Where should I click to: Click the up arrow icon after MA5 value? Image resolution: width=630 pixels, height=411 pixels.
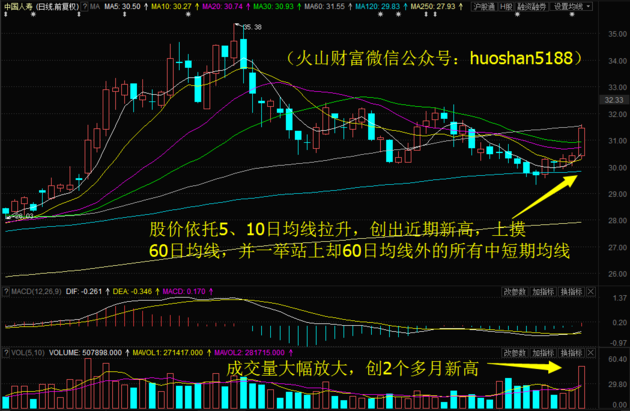(144, 6)
